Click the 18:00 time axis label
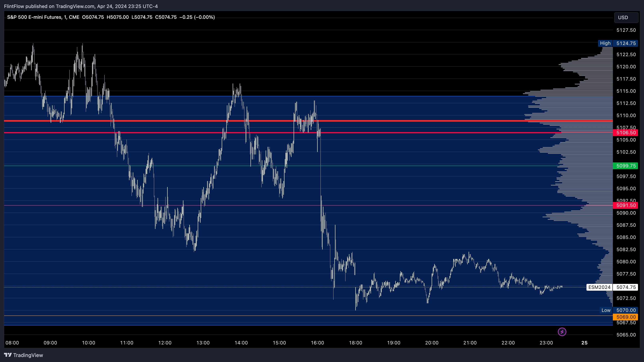This screenshot has width=644, height=362. click(356, 343)
